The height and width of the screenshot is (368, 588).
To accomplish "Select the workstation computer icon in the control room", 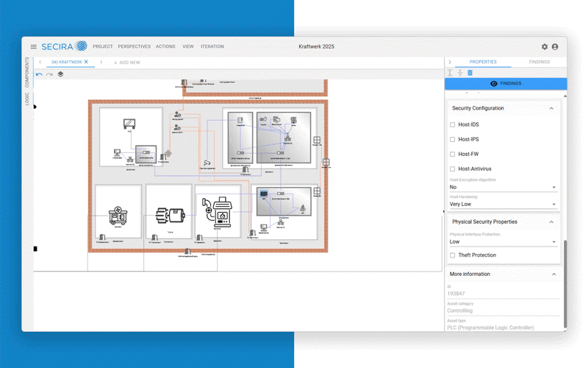I will (x=118, y=152).
